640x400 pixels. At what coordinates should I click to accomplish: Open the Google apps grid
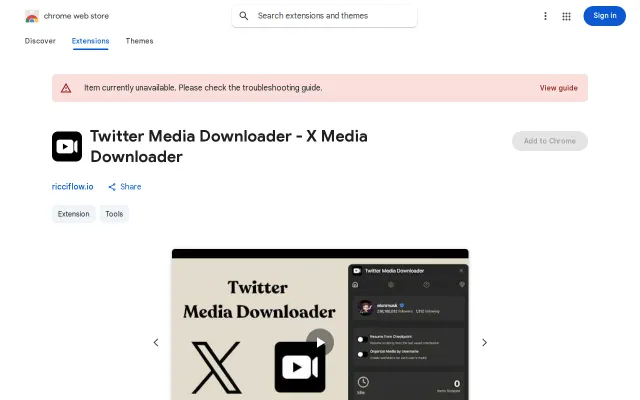pos(566,16)
